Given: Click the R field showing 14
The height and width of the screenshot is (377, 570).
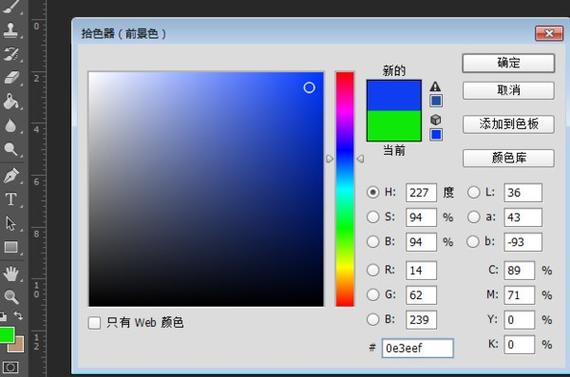Looking at the screenshot, I should click(421, 270).
